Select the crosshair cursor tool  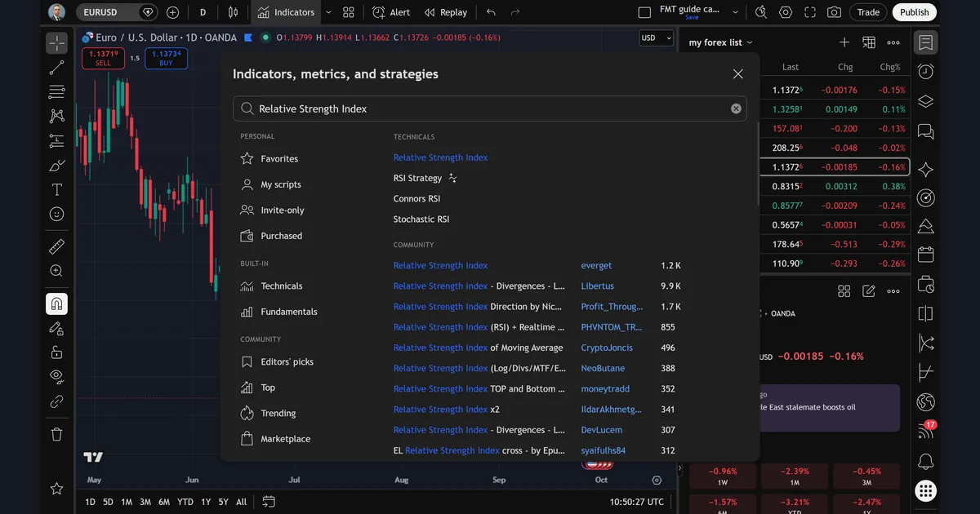point(56,43)
